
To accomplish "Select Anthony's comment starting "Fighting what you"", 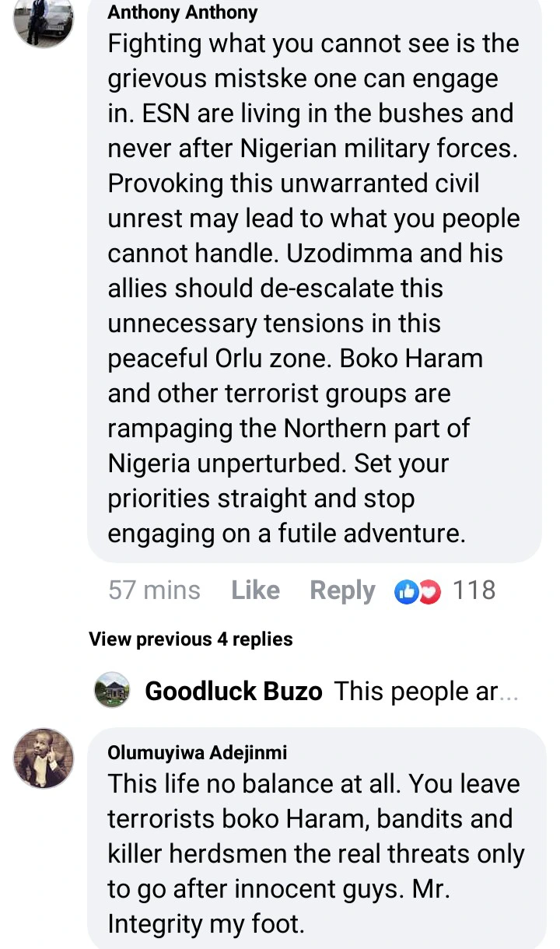I will 311,288.
